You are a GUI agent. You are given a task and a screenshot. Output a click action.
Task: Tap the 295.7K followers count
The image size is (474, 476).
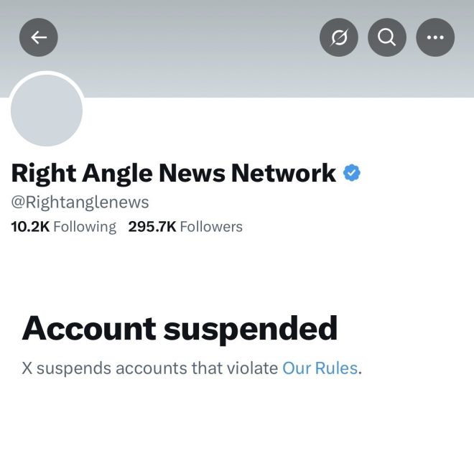coord(152,227)
